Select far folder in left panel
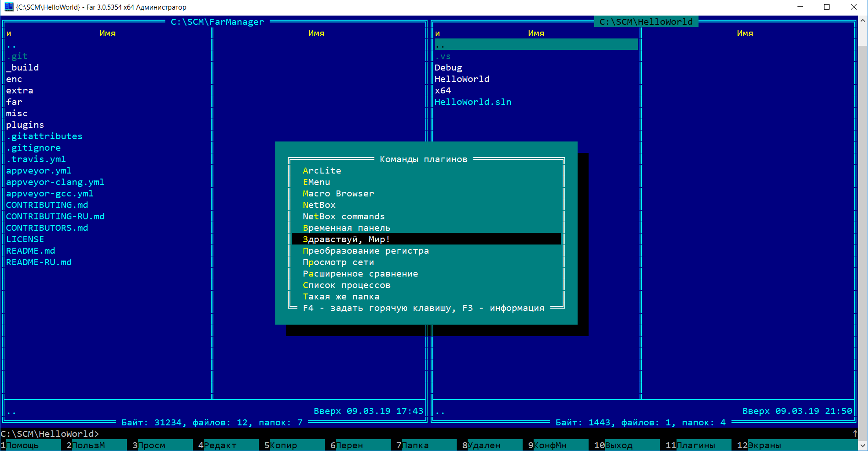This screenshot has width=868, height=451. click(x=14, y=102)
